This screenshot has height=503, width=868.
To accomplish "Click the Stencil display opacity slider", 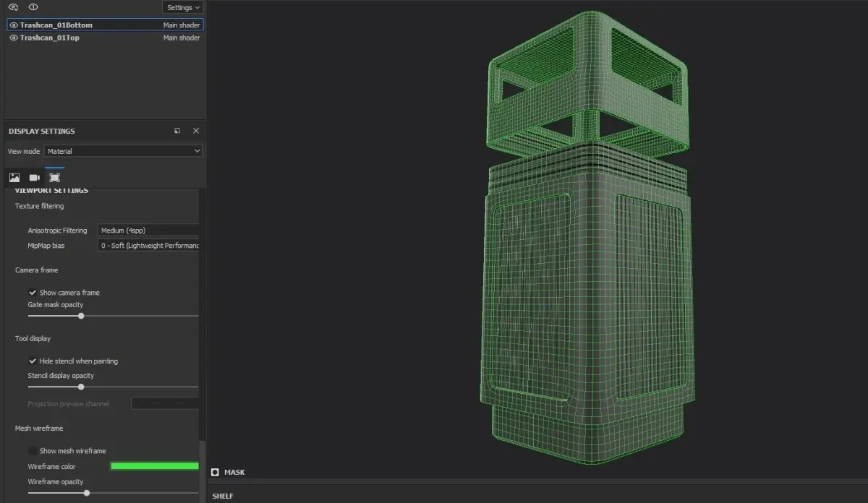I will tap(113, 387).
